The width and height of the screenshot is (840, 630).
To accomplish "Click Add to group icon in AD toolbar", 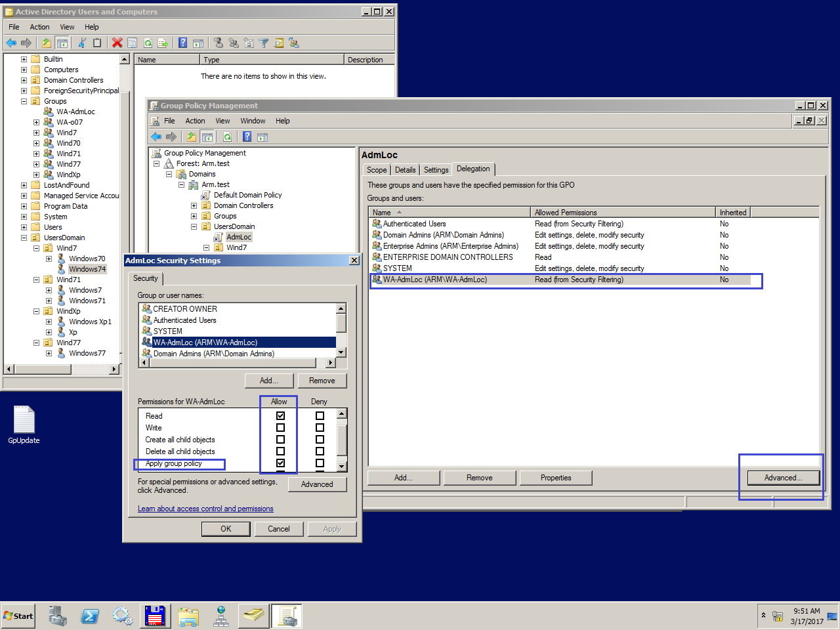I will pyautogui.click(x=294, y=43).
